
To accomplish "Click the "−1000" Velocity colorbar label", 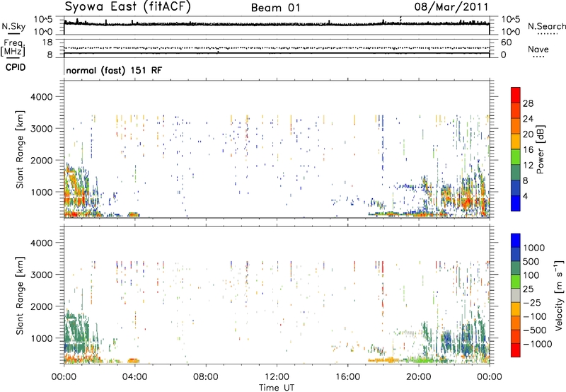I will 538,344.
